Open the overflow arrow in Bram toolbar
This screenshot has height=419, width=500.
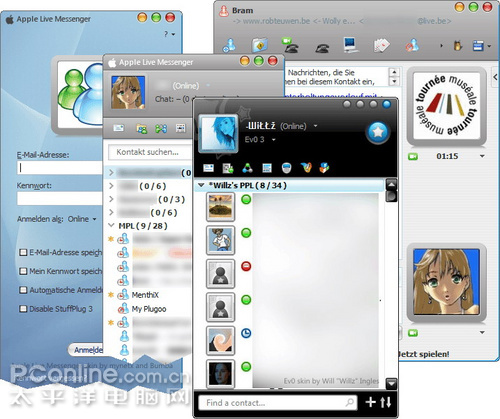(x=441, y=46)
